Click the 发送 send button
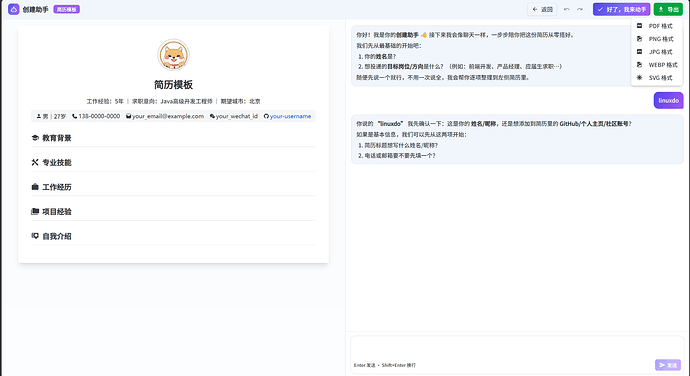690x376 pixels. tap(668, 365)
